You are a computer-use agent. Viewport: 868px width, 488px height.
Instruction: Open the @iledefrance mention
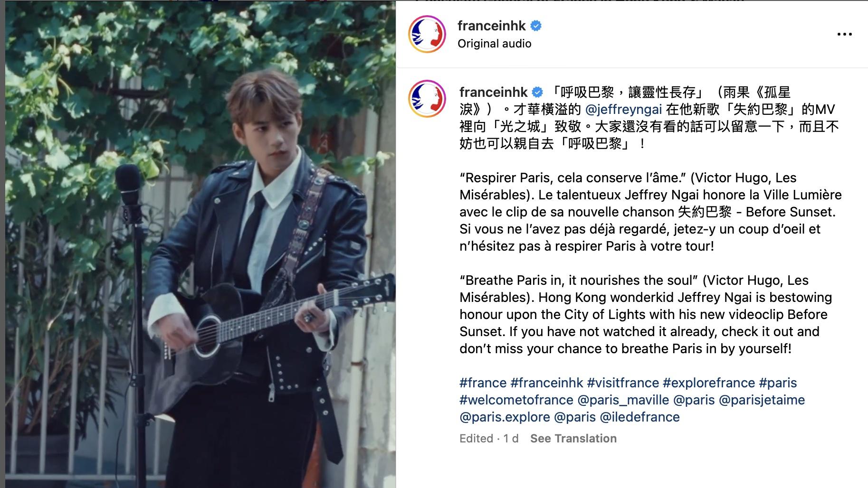click(x=640, y=417)
